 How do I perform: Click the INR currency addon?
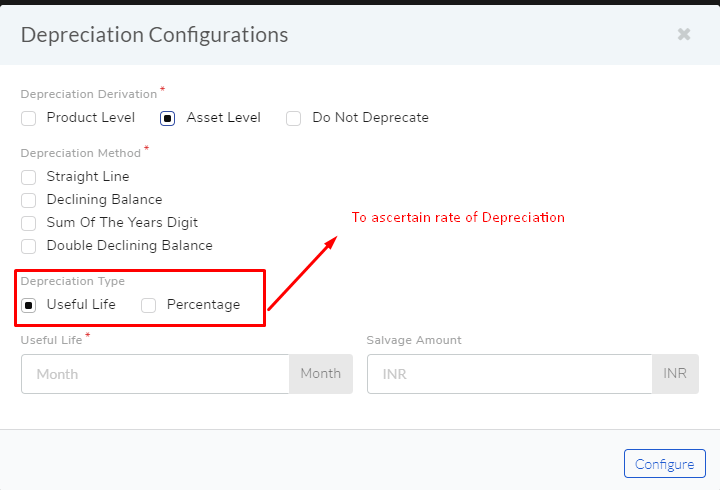coord(675,374)
